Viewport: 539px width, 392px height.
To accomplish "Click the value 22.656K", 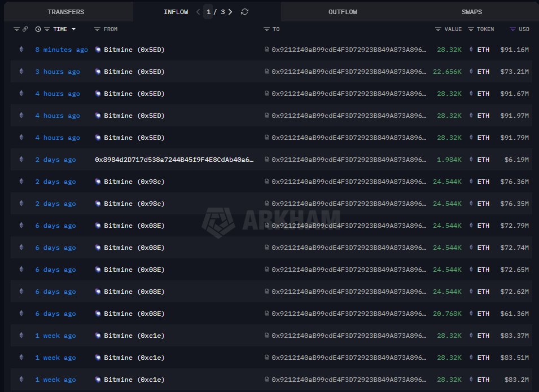I will coord(447,72).
